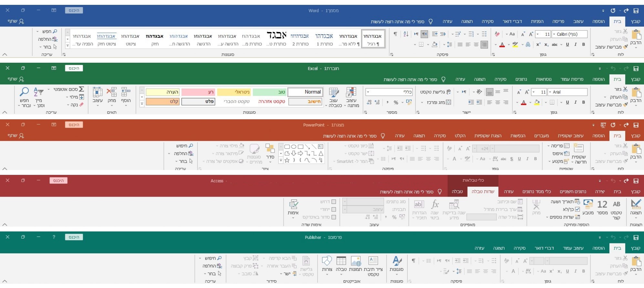Apply the red font color in Word
Screen dimensions: 644x288
(x=502, y=45)
